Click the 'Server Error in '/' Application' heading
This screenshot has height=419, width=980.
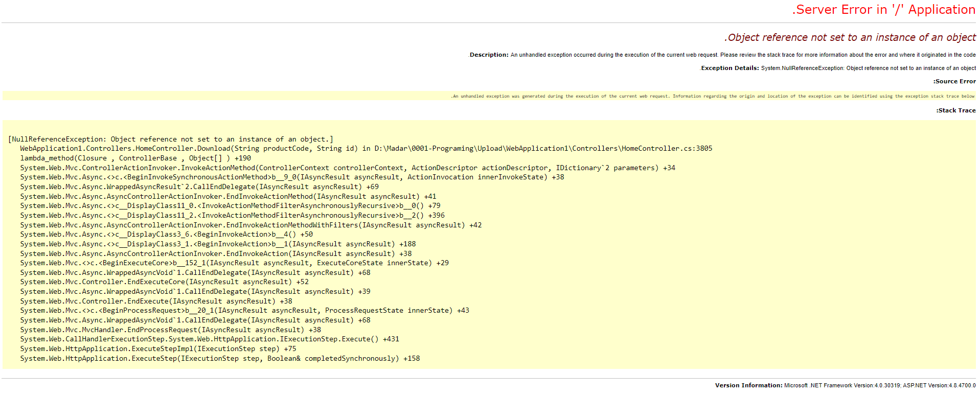pos(883,10)
